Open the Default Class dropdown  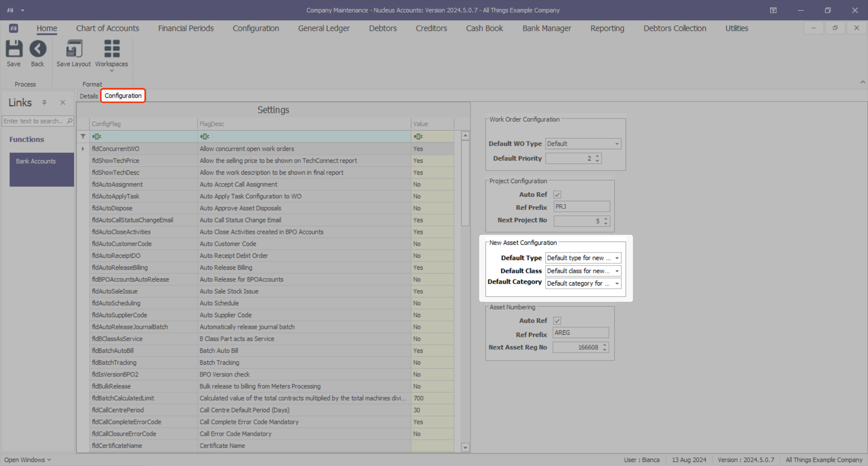tap(617, 271)
